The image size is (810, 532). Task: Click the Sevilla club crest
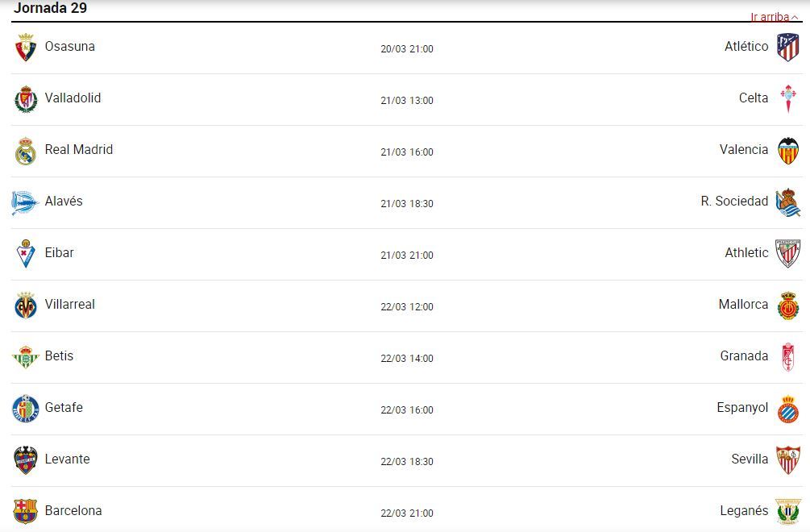(x=787, y=459)
